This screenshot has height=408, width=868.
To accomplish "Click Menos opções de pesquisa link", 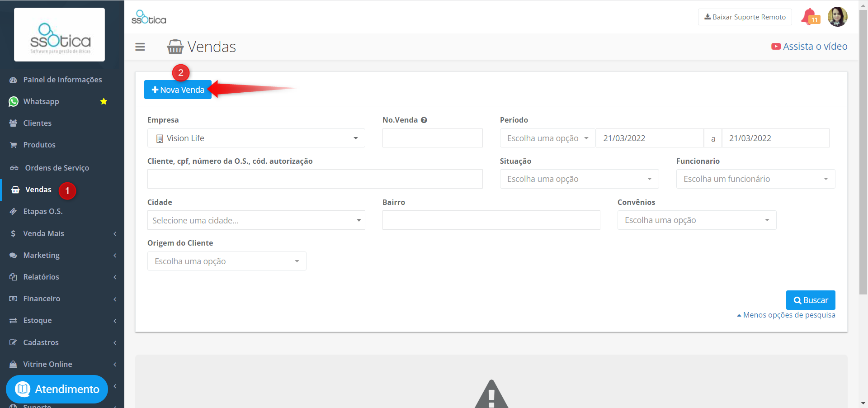I will [786, 315].
